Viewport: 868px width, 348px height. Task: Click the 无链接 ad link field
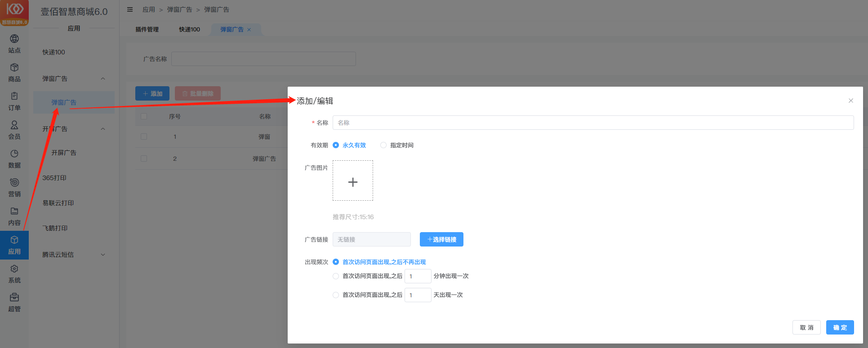pos(372,239)
